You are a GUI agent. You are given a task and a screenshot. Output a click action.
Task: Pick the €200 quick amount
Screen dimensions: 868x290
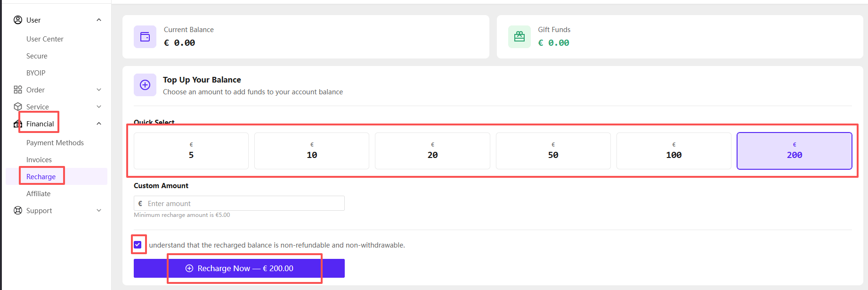[795, 151]
